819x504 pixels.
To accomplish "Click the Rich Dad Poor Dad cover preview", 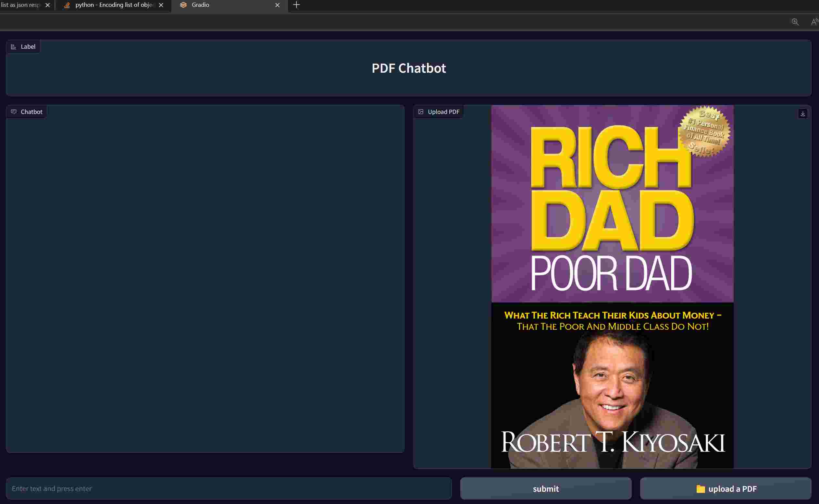I will [612, 287].
